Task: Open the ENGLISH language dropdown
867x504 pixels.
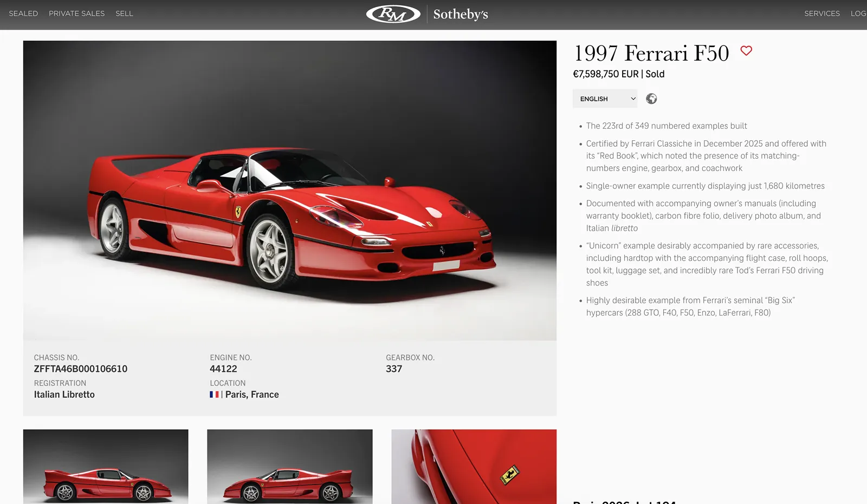Action: coord(605,99)
